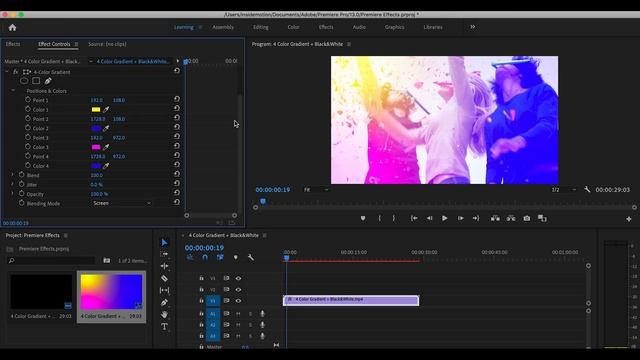Open the Effects panel tab
Image resolution: width=640 pixels, height=360 pixels.
tap(13, 44)
